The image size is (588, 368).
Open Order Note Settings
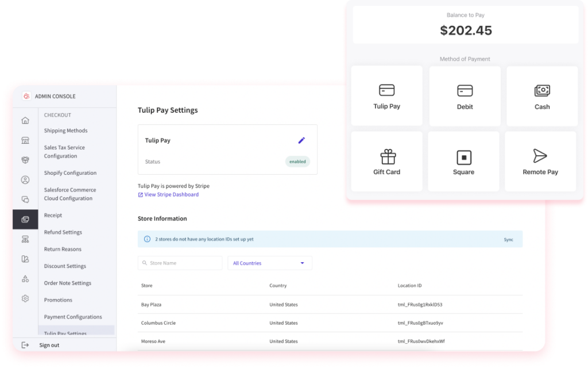pyautogui.click(x=68, y=283)
